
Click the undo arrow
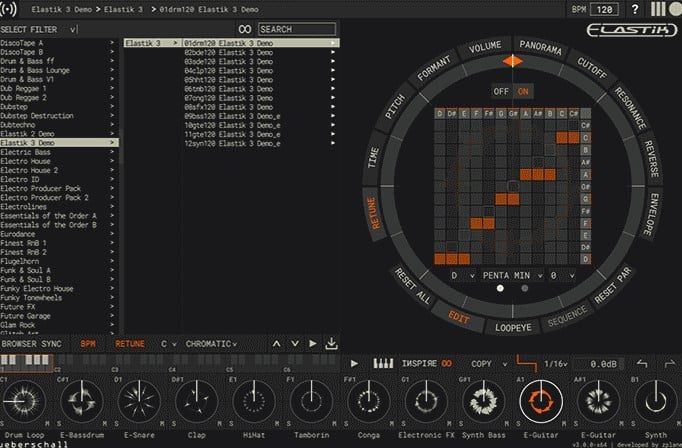click(x=642, y=364)
